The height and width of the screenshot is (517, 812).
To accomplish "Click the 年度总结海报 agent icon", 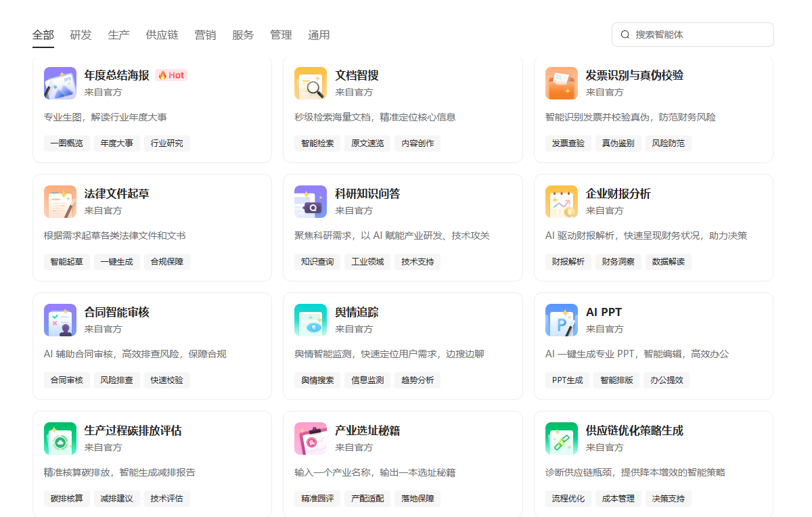I will tap(60, 83).
